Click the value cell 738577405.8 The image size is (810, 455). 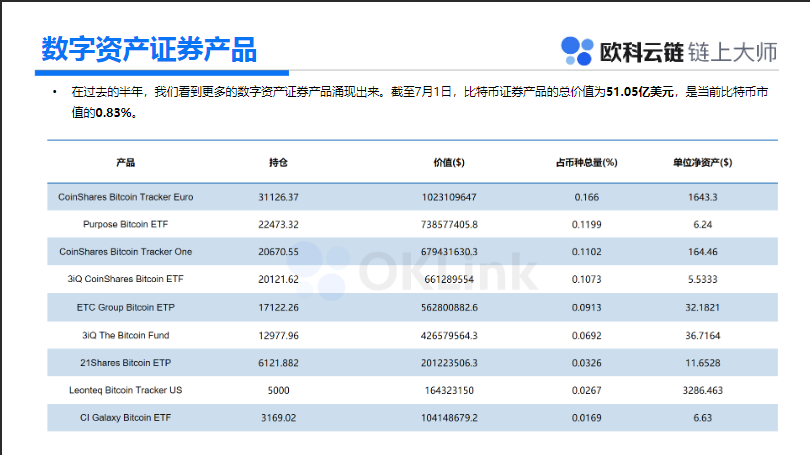pyautogui.click(x=449, y=225)
